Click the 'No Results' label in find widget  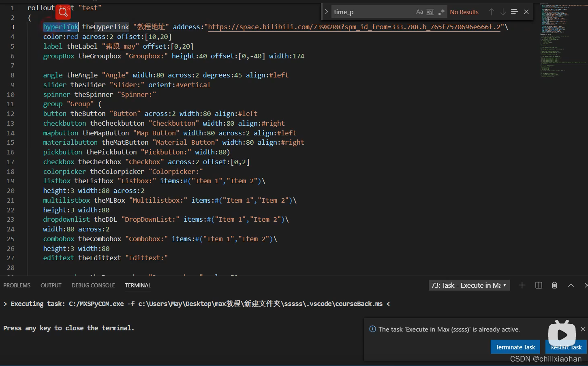[x=464, y=12]
